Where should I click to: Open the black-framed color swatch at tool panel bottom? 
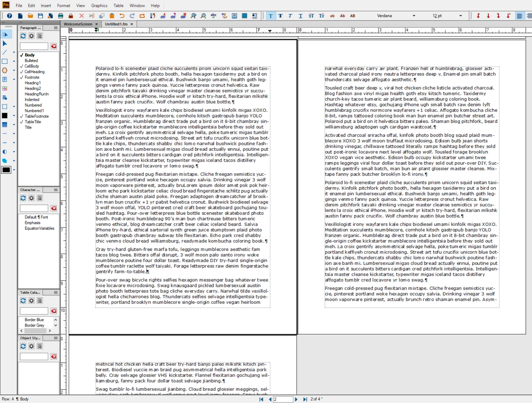(x=6, y=170)
